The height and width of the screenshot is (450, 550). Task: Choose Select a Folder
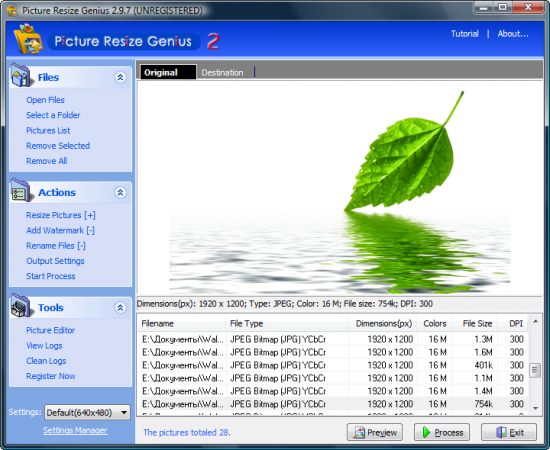point(53,115)
